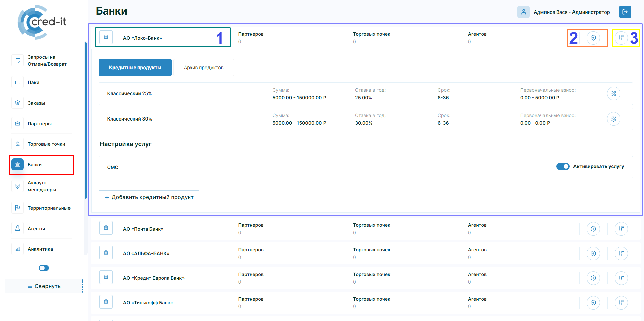
Task: Click the sliders icon for АО «Почта Банк»
Action: tap(621, 229)
